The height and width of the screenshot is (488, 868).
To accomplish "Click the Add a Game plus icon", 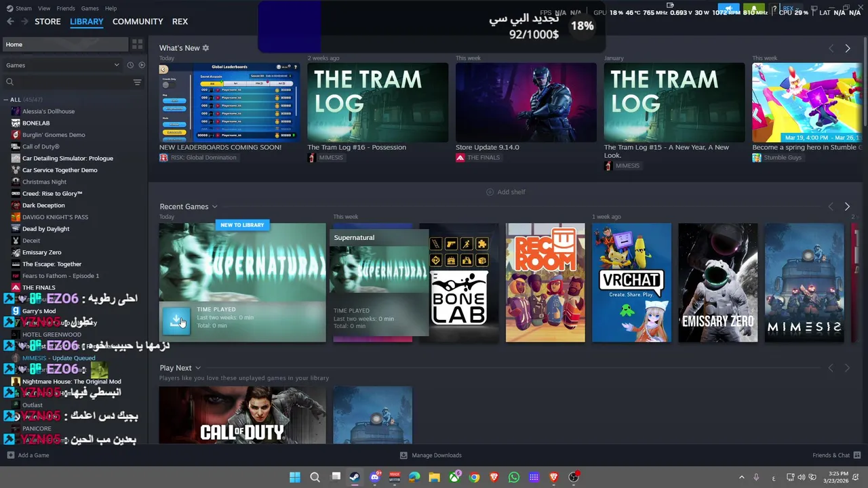I will (x=10, y=455).
